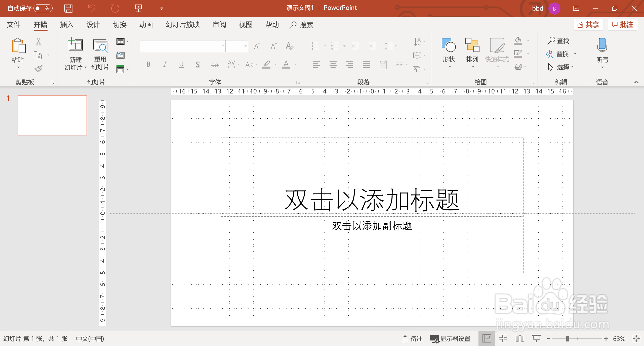Click the Format Painter brush icon
The image size is (644, 346).
pos(38,69)
